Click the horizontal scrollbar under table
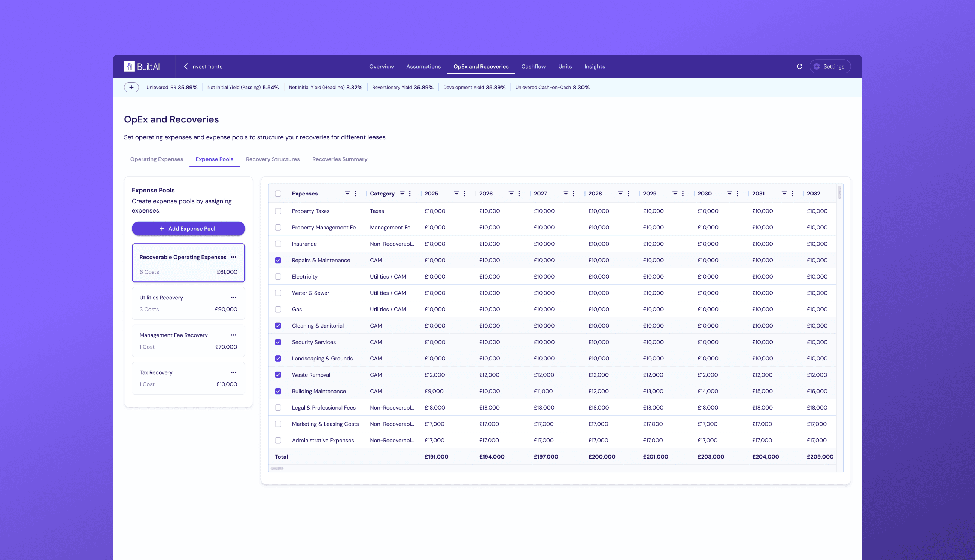The height and width of the screenshot is (560, 975). point(277,468)
